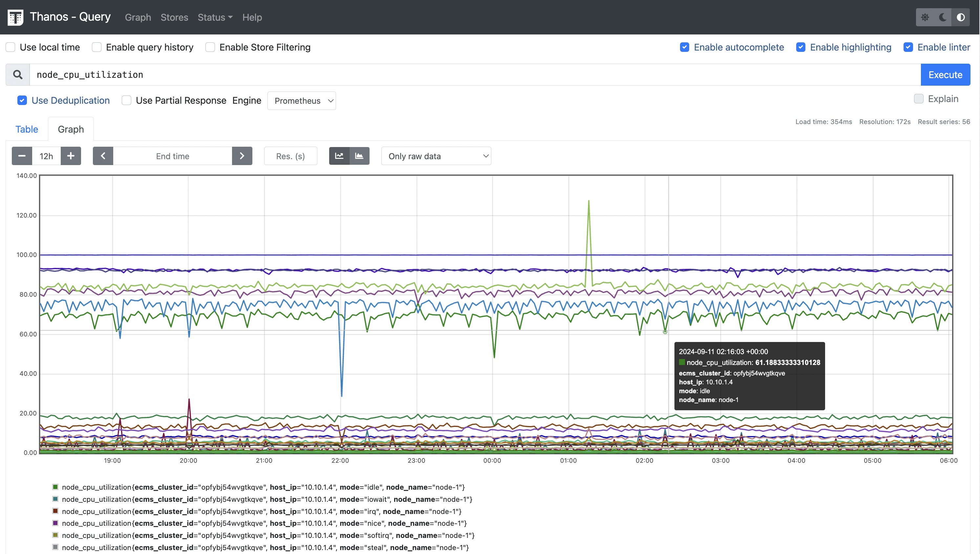Click the Thanos logo icon

(15, 17)
